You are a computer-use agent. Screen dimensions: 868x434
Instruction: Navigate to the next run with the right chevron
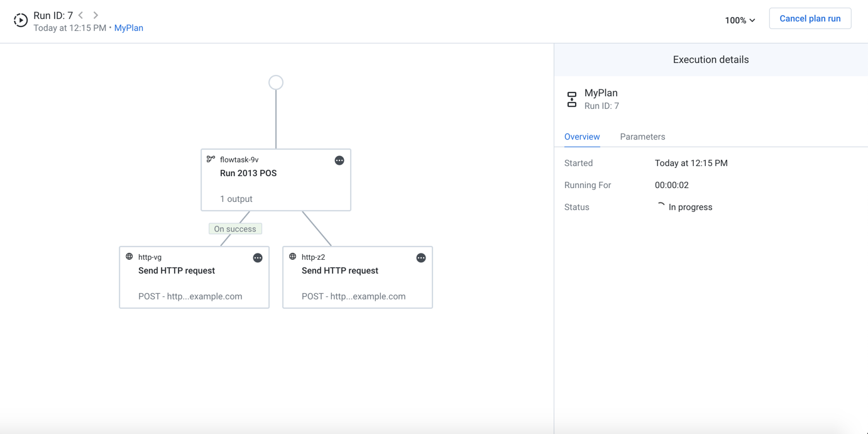click(95, 14)
